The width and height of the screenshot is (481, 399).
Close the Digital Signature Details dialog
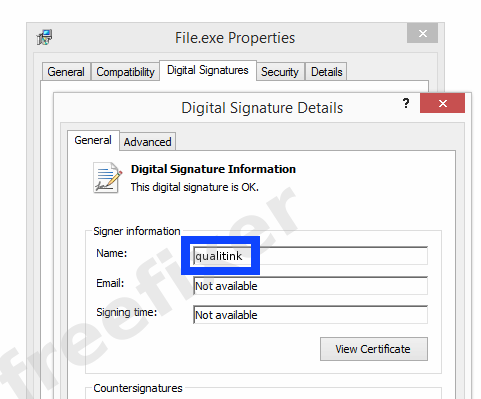[x=442, y=103]
